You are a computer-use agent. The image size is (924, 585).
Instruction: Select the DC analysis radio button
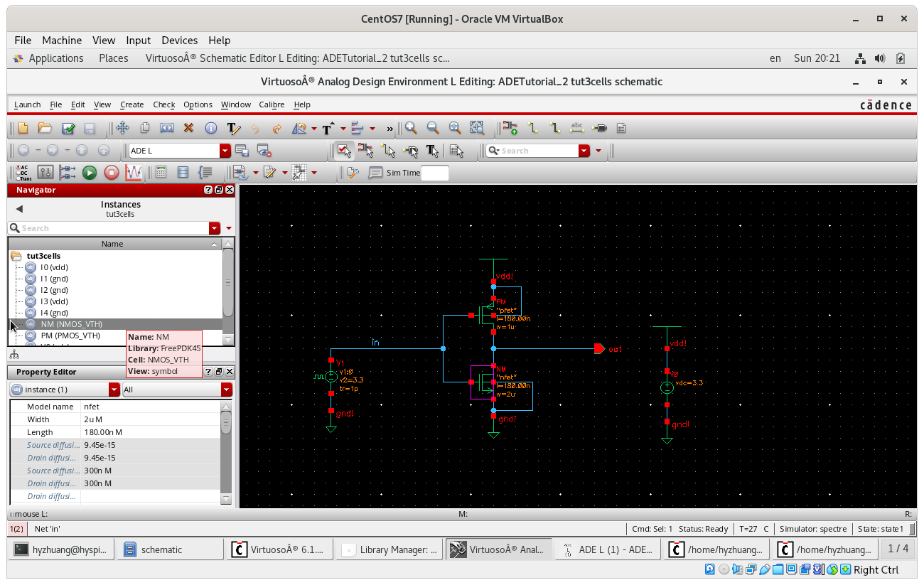tap(18, 173)
